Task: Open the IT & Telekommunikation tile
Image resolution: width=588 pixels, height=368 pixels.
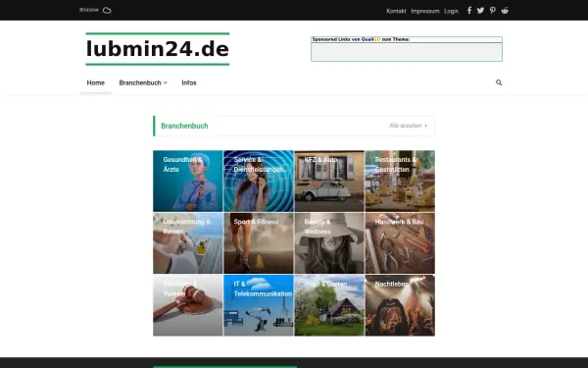Action: tap(259, 305)
